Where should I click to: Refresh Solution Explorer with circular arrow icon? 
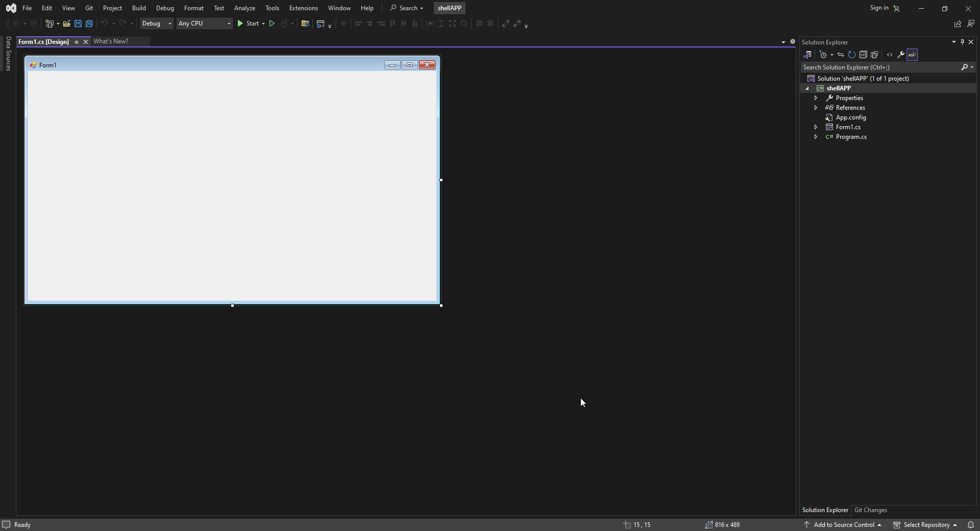coord(852,55)
